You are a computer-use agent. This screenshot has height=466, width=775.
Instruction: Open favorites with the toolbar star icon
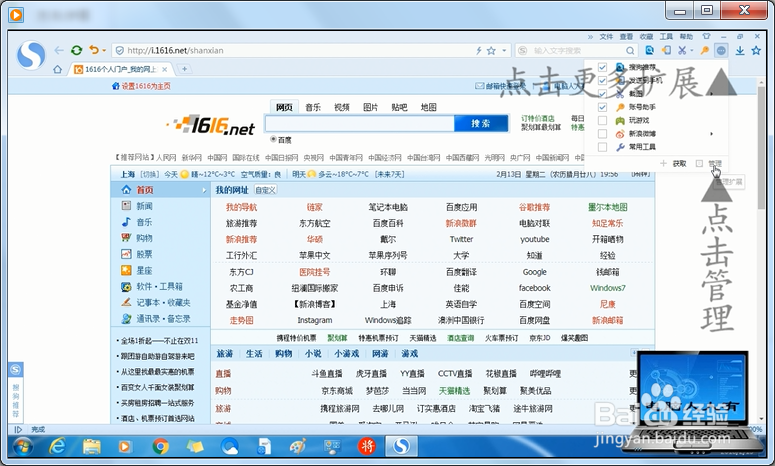click(x=756, y=50)
